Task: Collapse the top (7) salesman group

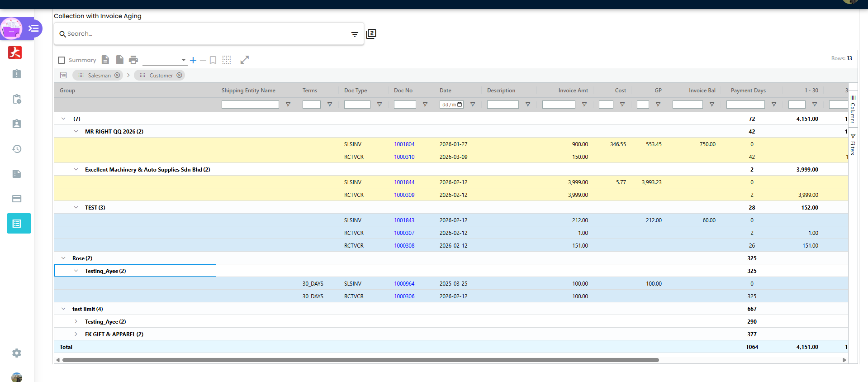Action: (63, 119)
